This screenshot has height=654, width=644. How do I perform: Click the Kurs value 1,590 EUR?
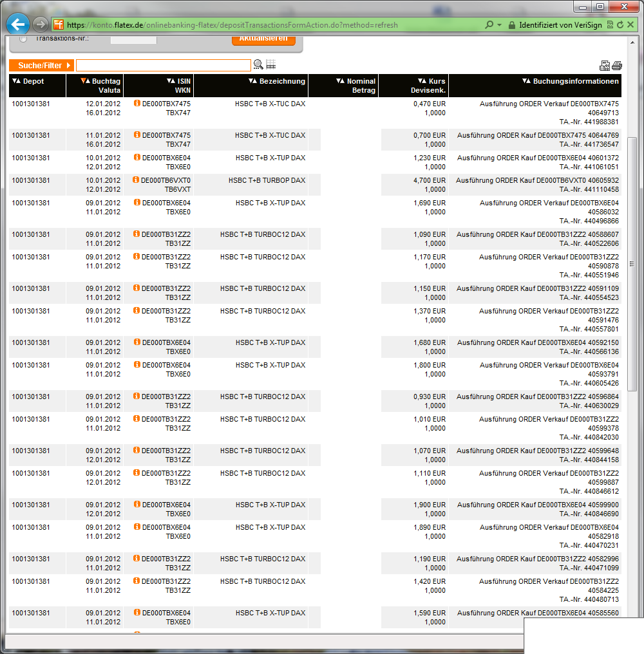pyautogui.click(x=430, y=613)
